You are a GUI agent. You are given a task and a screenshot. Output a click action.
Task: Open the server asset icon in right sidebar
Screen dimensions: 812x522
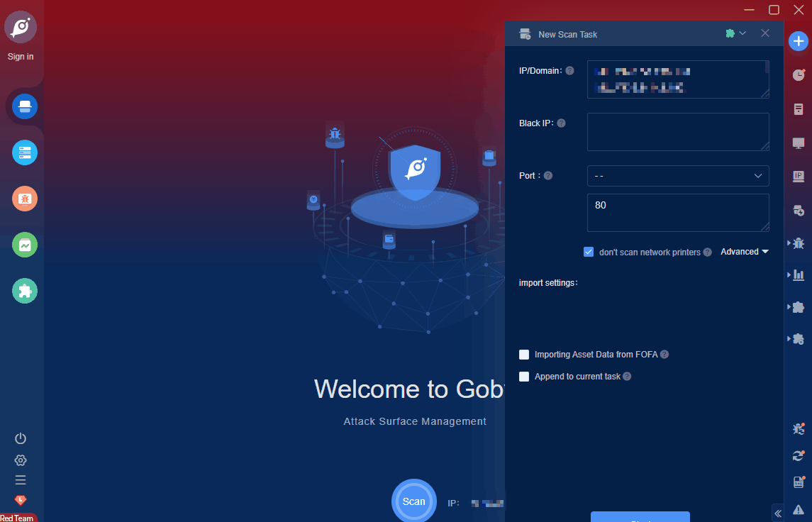coord(799,109)
